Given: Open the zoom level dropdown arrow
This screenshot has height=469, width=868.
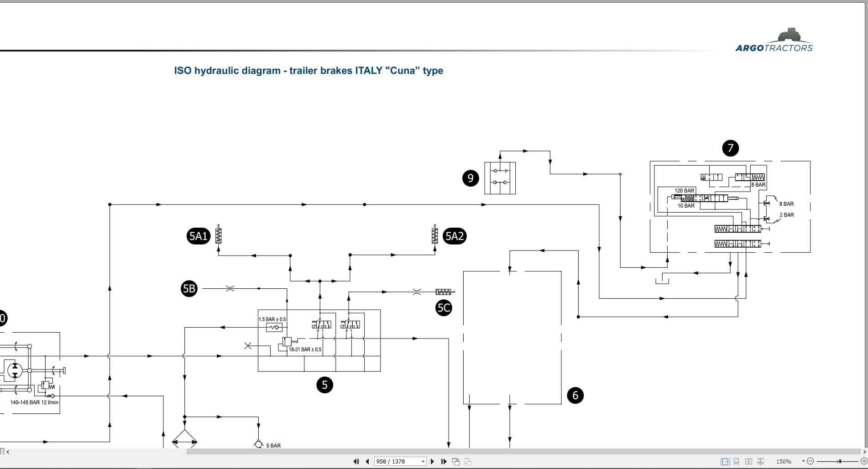Looking at the screenshot, I should tap(803, 461).
